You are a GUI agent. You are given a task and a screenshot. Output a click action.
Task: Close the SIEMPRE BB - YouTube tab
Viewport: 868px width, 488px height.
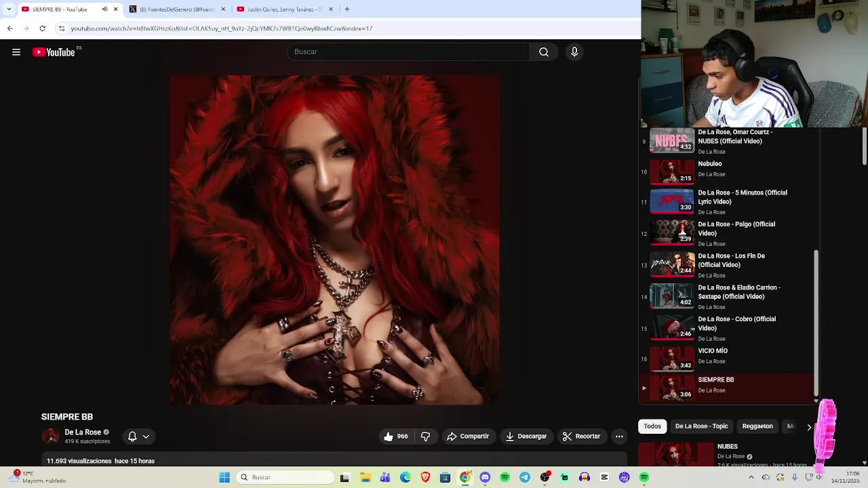(115, 9)
